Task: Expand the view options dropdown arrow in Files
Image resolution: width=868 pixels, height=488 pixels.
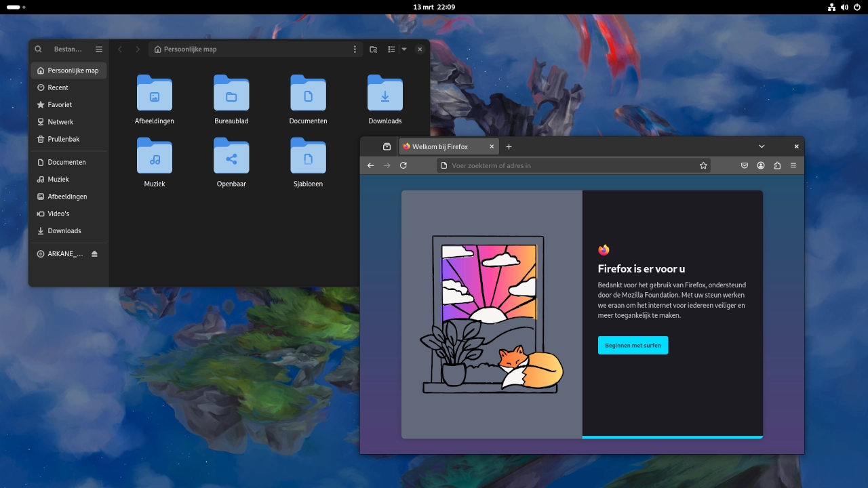Action: pyautogui.click(x=404, y=49)
